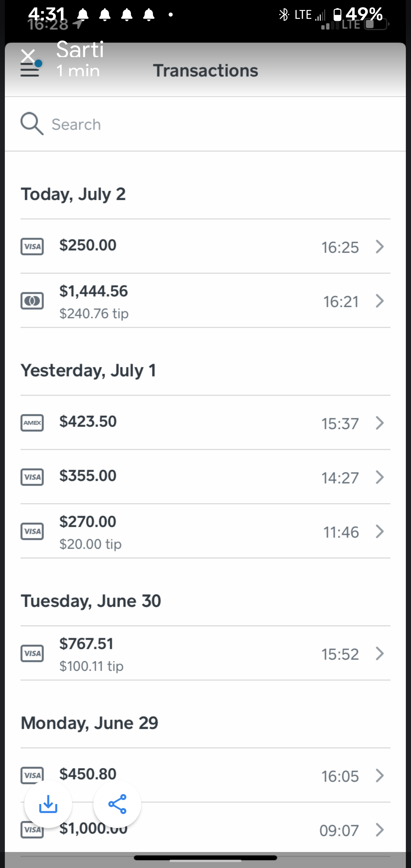Tap the Mastercard icon for $1,444.56
Viewport: 411px width, 868px height.
pyautogui.click(x=32, y=301)
